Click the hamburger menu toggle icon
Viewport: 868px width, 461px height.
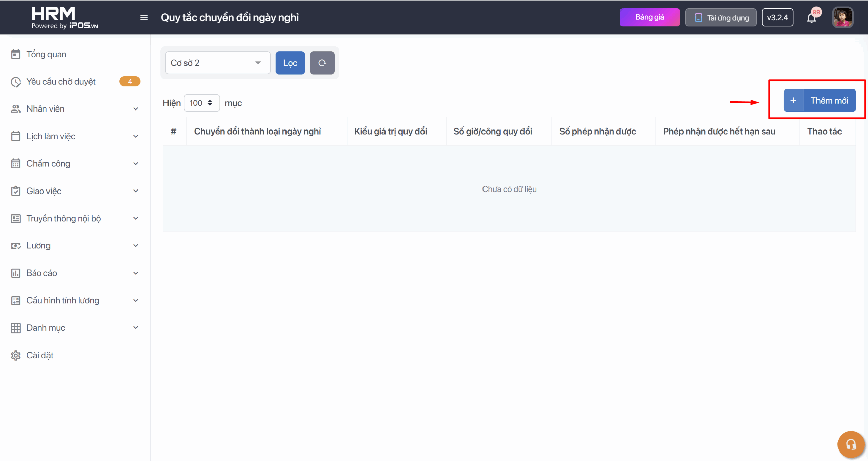coord(144,17)
